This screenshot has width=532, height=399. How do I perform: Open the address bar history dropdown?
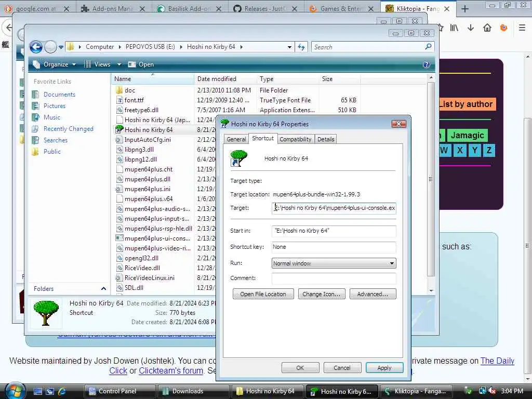[x=289, y=47]
